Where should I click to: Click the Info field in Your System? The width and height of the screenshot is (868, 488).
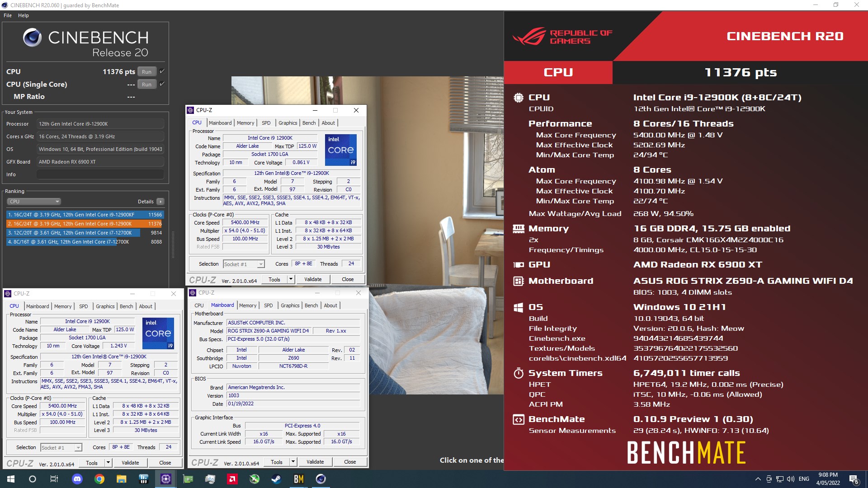tap(100, 174)
